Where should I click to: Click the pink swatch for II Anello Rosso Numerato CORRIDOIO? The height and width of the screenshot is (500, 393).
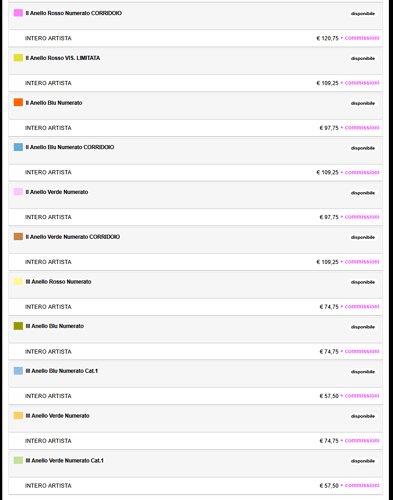18,13
